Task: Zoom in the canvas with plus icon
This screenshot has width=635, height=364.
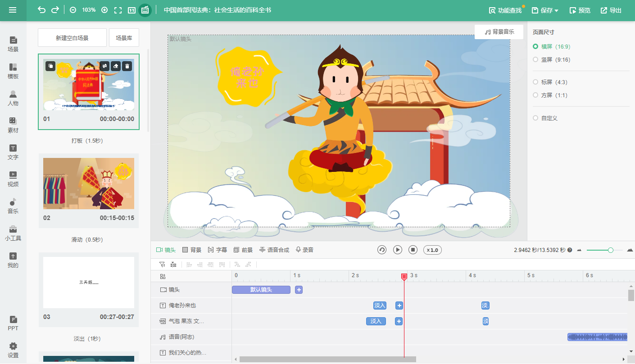Action: (x=104, y=10)
